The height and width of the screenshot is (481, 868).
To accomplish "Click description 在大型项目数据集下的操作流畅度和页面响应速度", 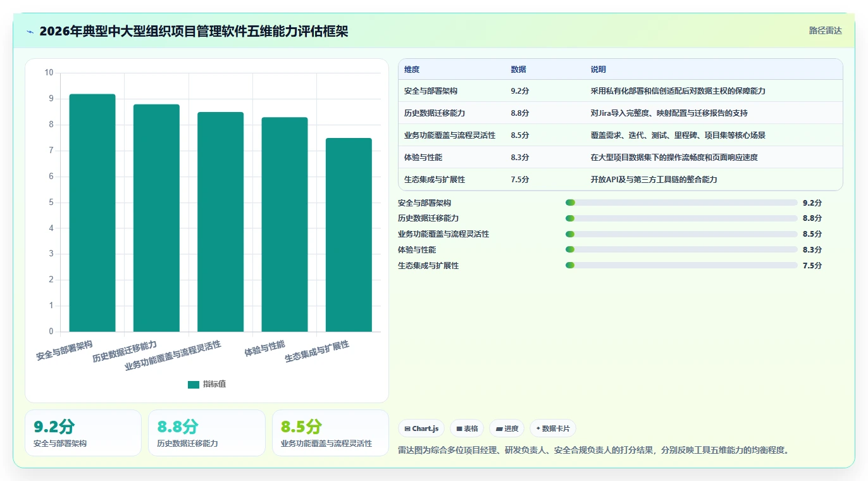I will click(x=674, y=158).
